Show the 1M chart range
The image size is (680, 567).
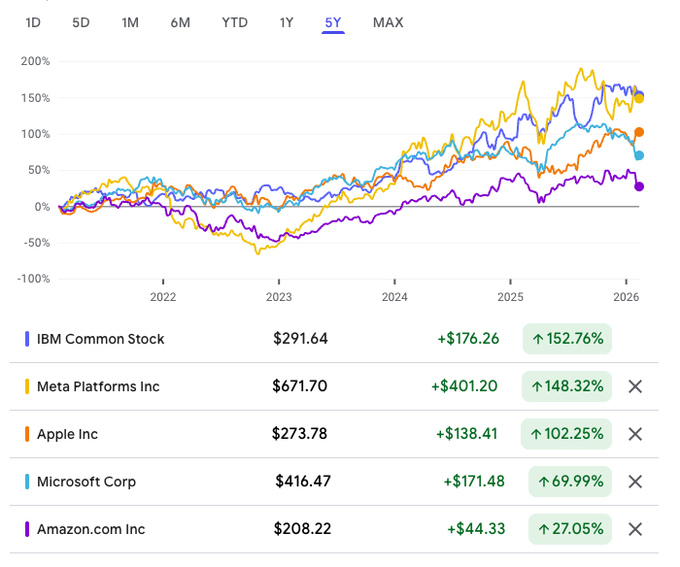[130, 22]
